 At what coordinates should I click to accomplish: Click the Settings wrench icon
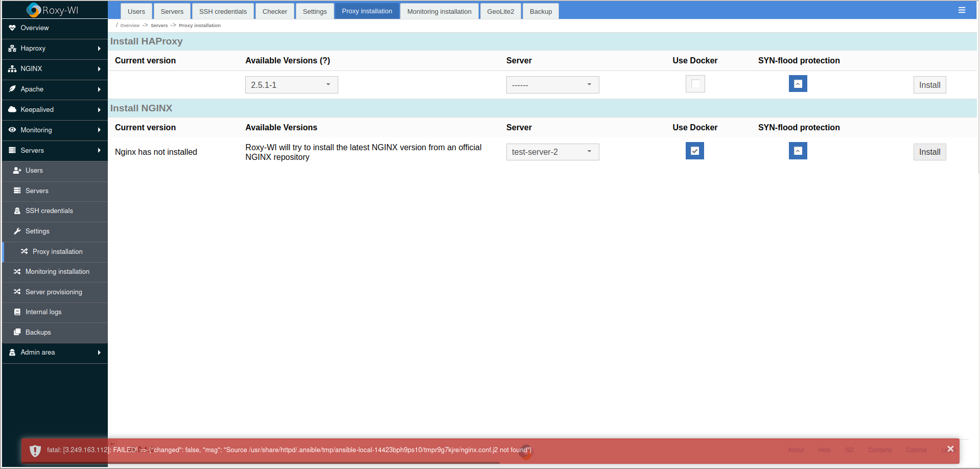pyautogui.click(x=17, y=231)
